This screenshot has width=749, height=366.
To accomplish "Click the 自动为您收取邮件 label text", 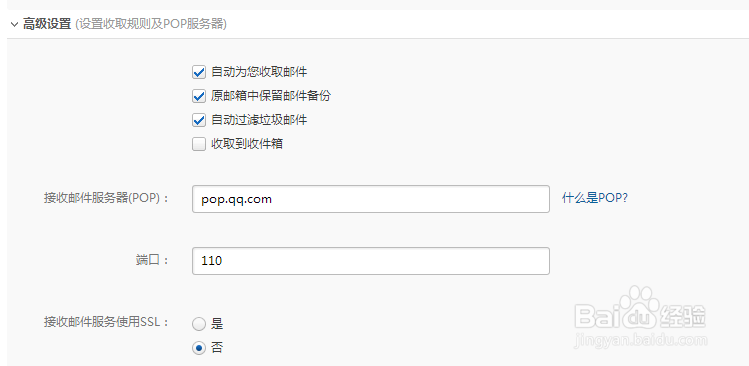I will pos(259,72).
